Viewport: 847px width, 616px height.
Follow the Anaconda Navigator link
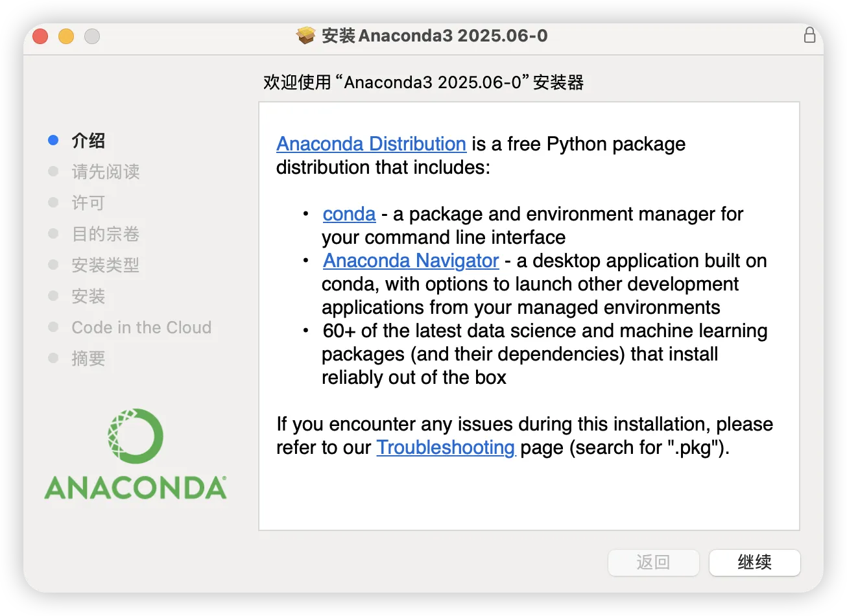411,261
